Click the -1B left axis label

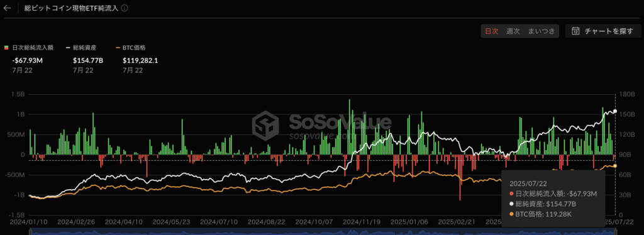(19, 195)
